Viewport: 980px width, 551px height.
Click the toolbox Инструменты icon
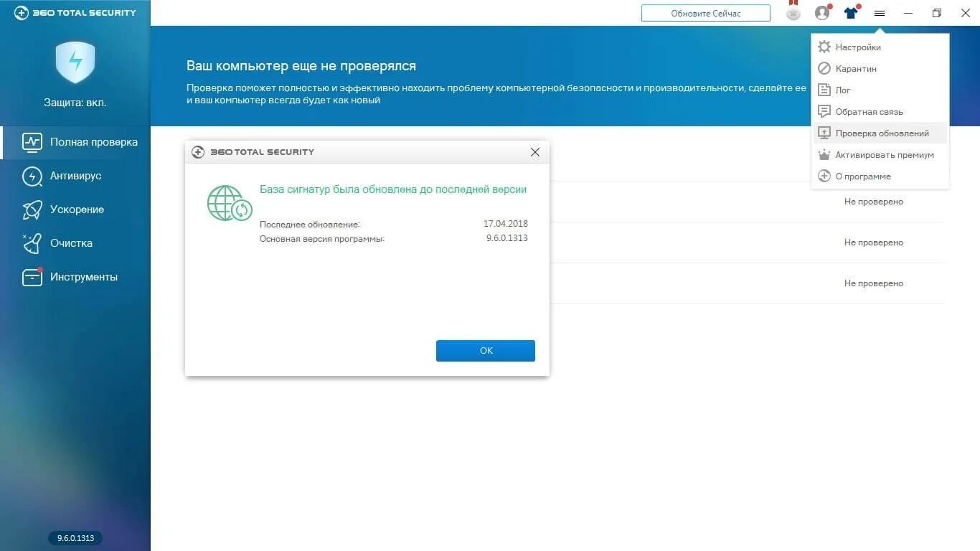tap(32, 277)
